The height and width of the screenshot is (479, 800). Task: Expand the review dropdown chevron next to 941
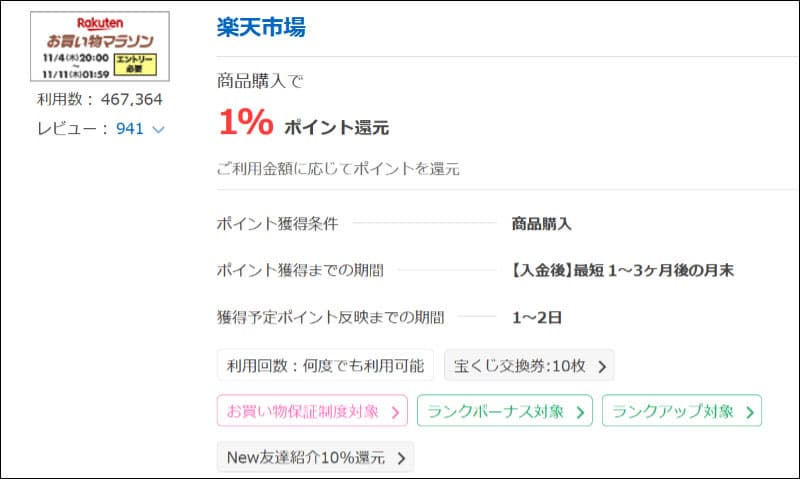(x=159, y=130)
